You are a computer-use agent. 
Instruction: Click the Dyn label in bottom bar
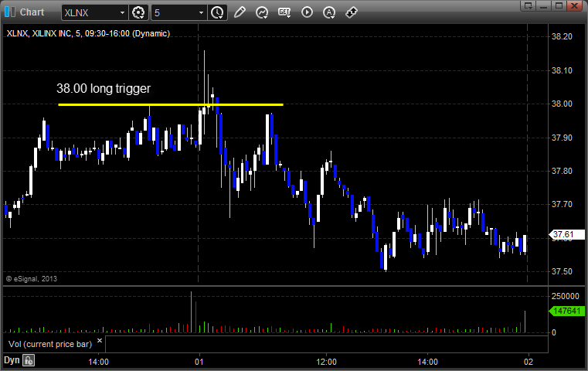tap(12, 360)
